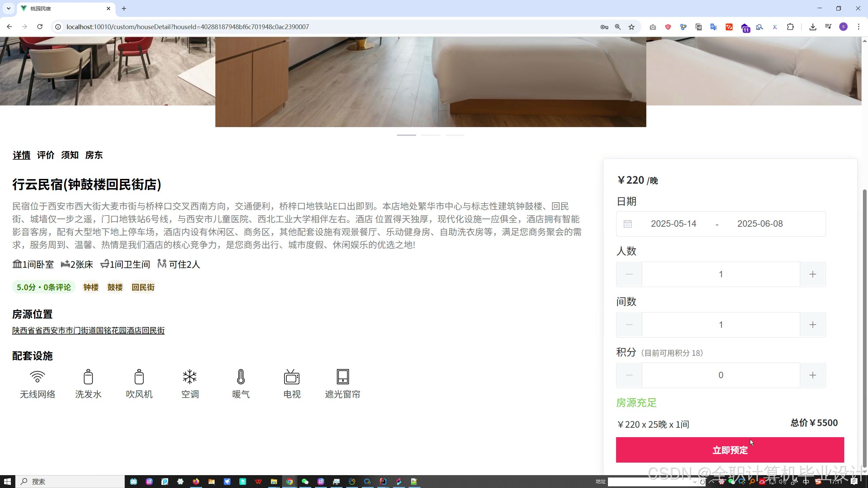This screenshot has height=488, width=868.
Task: Increase room count with plus button
Action: tap(813, 325)
